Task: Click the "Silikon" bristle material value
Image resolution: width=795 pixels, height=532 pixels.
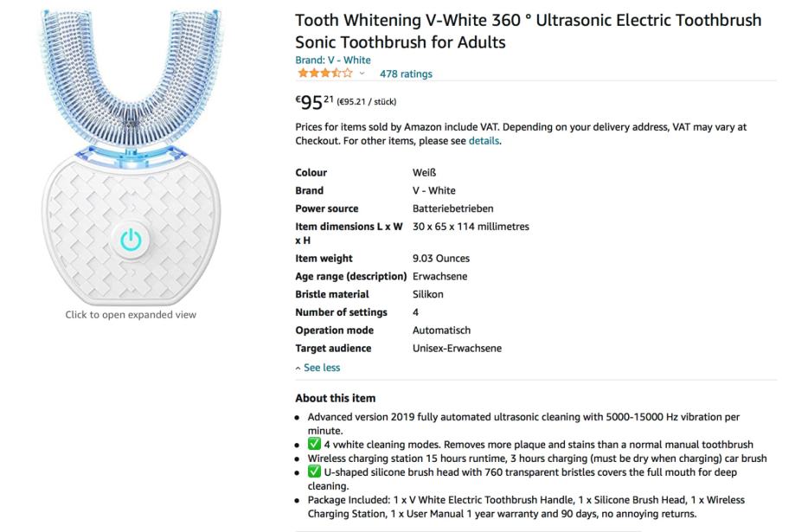Action: click(428, 294)
